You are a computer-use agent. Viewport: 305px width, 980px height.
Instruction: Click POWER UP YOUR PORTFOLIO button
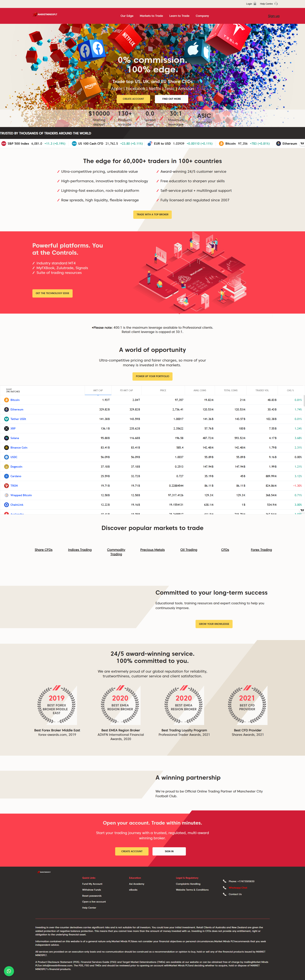[152, 376]
